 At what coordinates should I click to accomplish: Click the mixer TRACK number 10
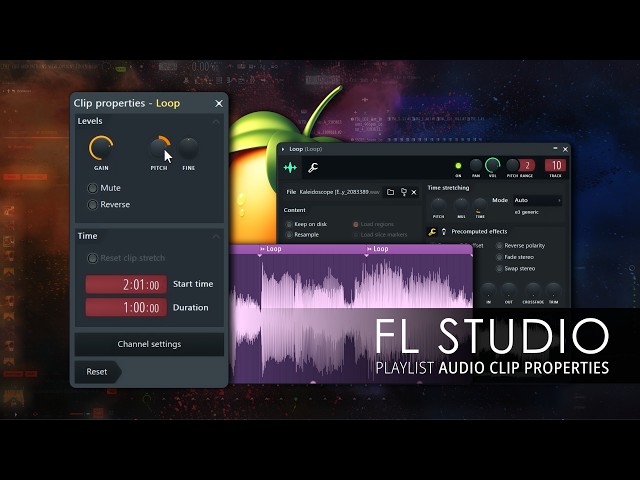pyautogui.click(x=556, y=165)
